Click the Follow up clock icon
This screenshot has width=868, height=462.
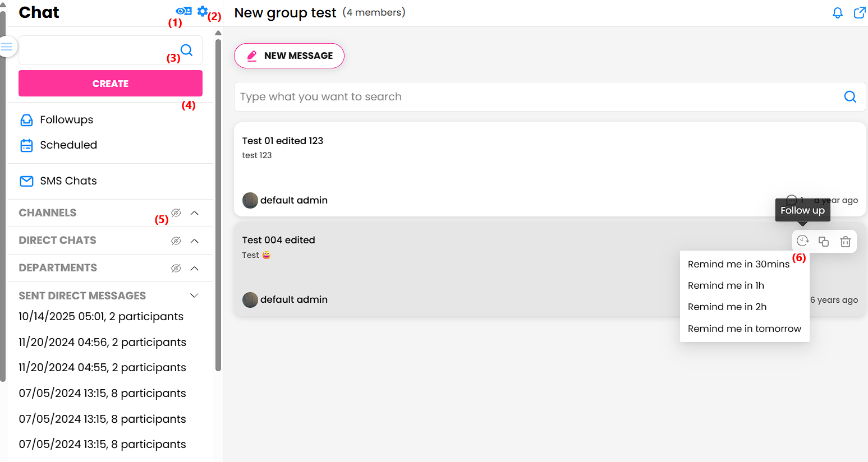[x=802, y=241]
